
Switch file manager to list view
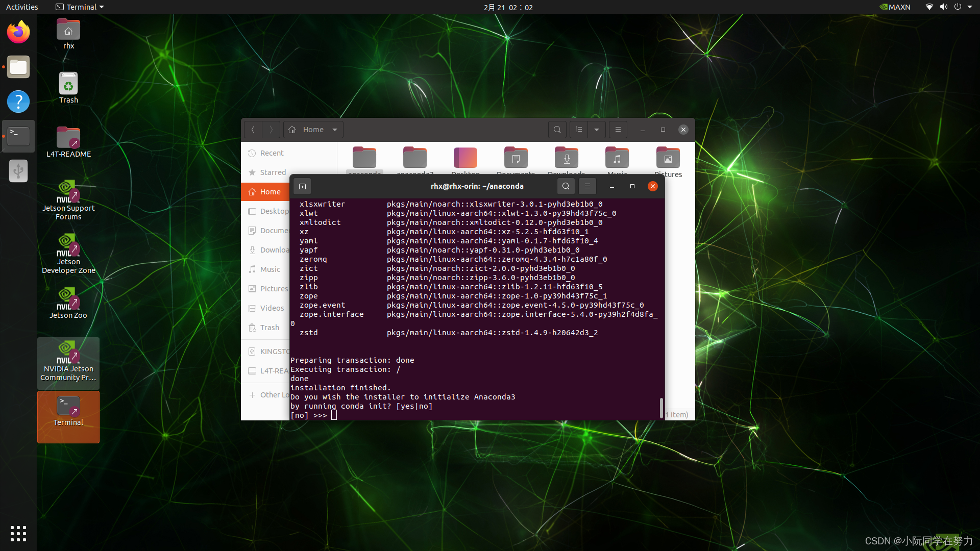coord(578,129)
